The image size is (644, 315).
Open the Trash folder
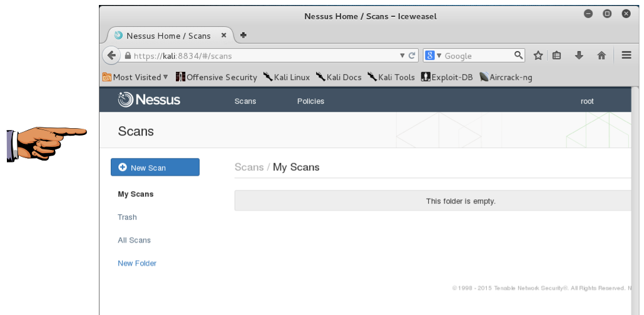[x=127, y=217]
